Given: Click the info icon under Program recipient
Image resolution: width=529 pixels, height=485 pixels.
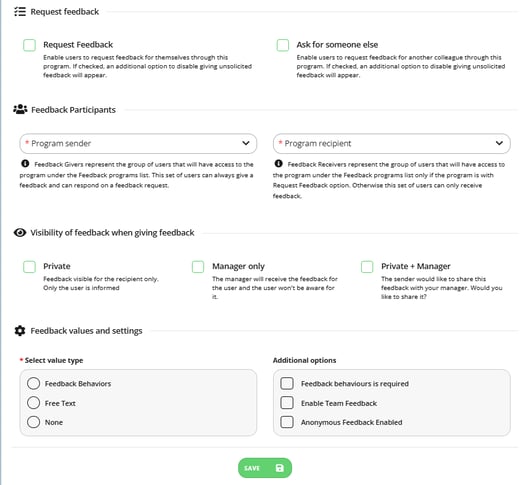Looking at the screenshot, I should coord(278,164).
